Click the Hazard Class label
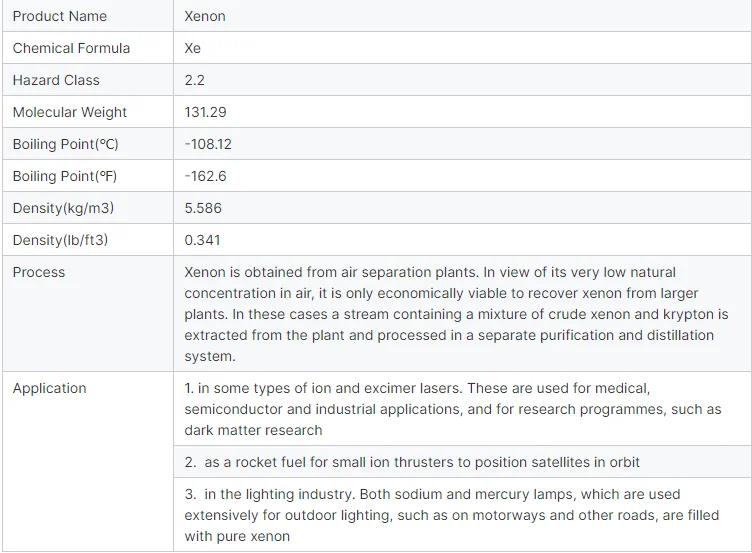 click(x=56, y=80)
